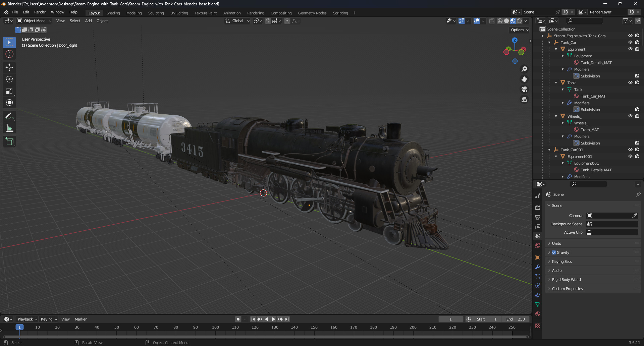Open the Render menu
644x346 pixels.
click(40, 12)
